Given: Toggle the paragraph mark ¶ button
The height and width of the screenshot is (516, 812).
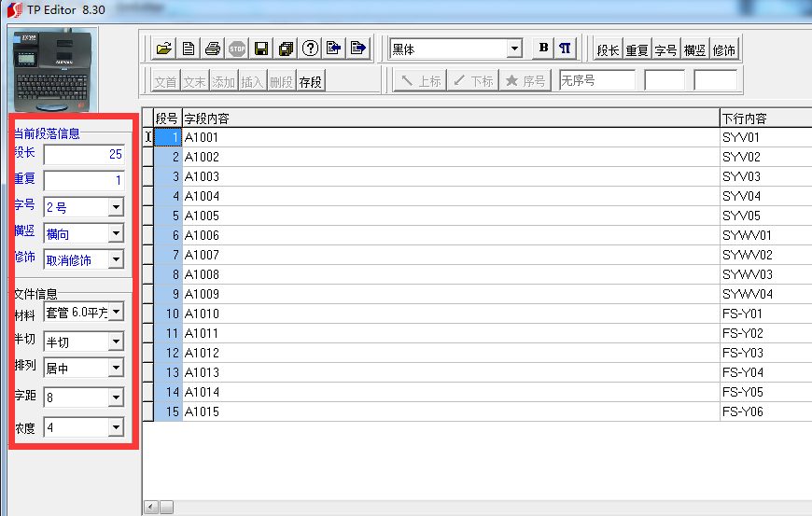Looking at the screenshot, I should pyautogui.click(x=566, y=49).
